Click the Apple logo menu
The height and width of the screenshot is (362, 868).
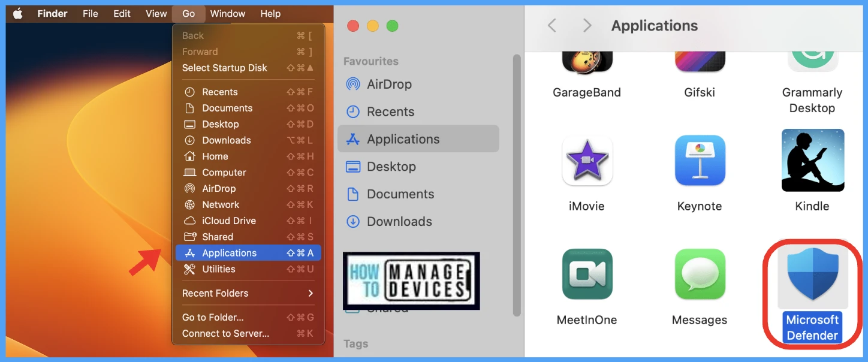pos(17,14)
